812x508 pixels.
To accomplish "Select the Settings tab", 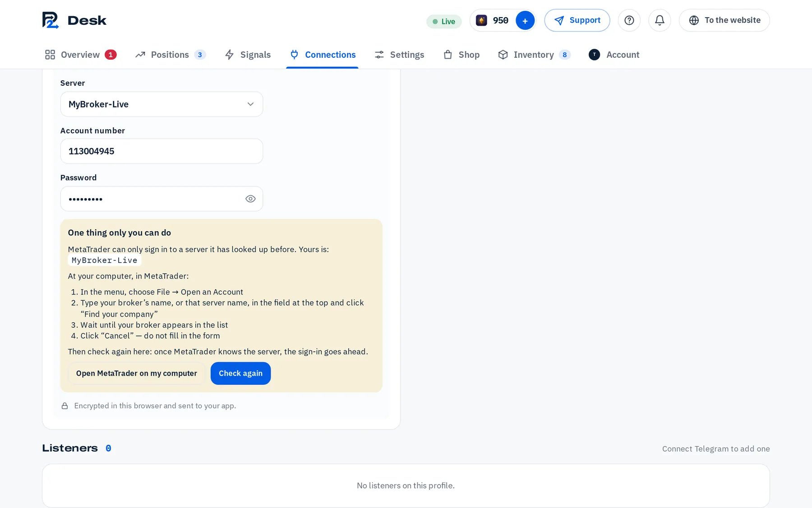I will pyautogui.click(x=400, y=55).
